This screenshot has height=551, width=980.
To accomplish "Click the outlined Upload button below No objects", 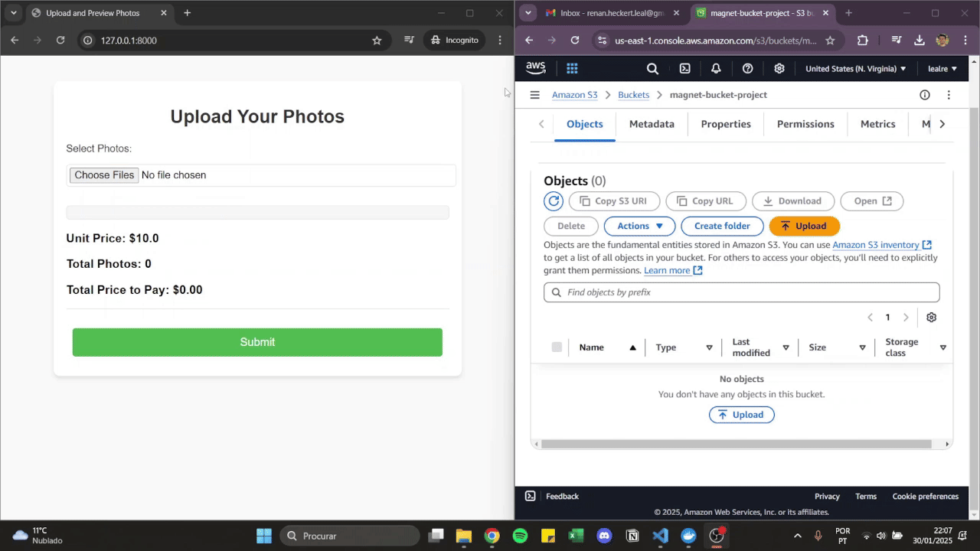I will point(741,415).
